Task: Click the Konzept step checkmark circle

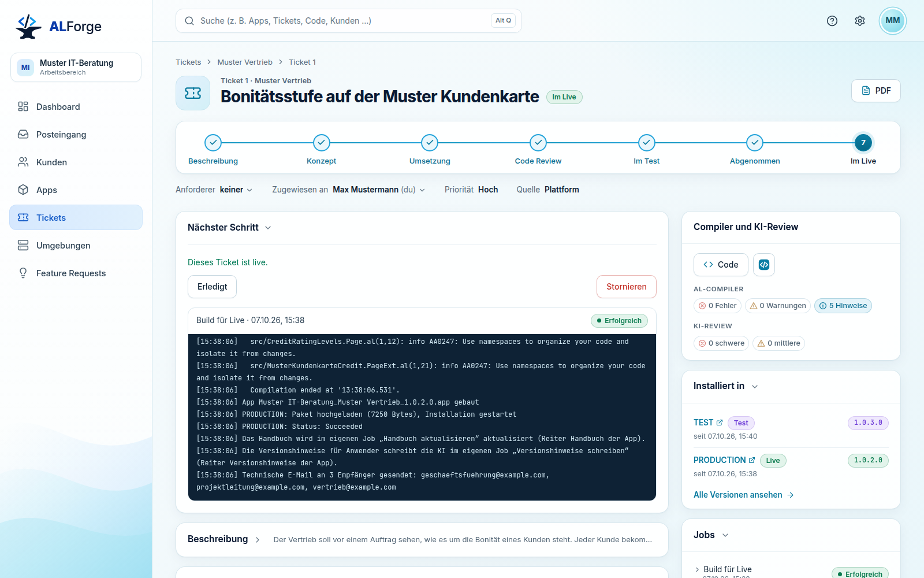Action: [x=322, y=142]
